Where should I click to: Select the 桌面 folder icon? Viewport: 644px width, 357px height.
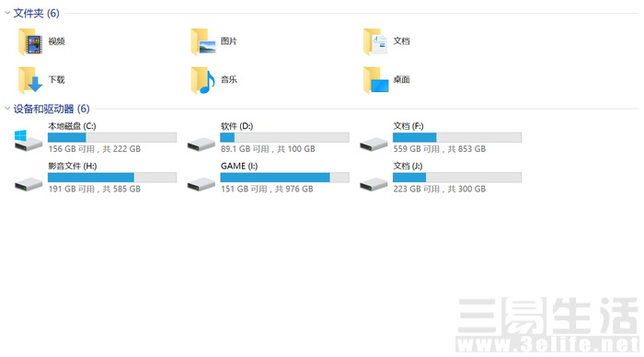(x=375, y=80)
